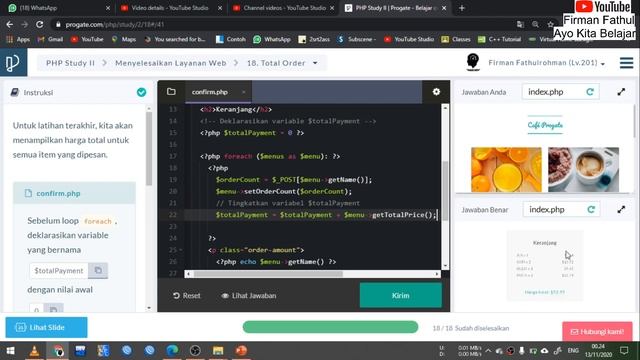Open the hamburger menu at top right

[x=626, y=63]
